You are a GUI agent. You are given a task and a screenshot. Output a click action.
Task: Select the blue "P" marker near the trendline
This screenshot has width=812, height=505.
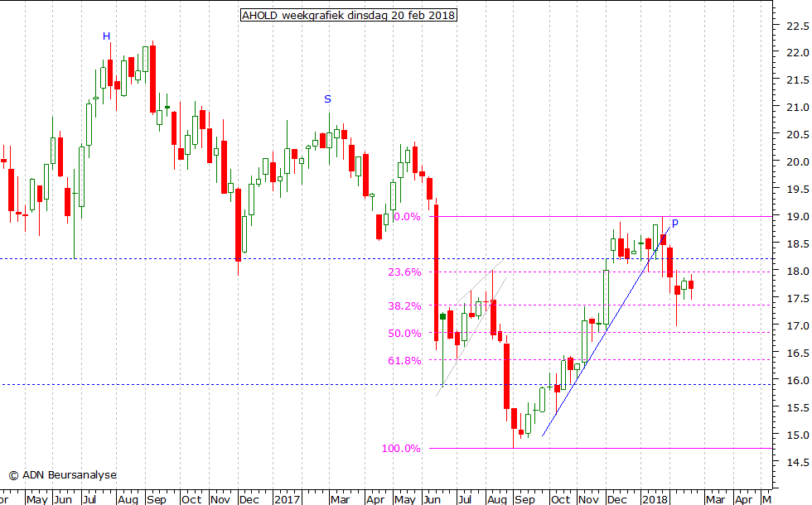(674, 223)
